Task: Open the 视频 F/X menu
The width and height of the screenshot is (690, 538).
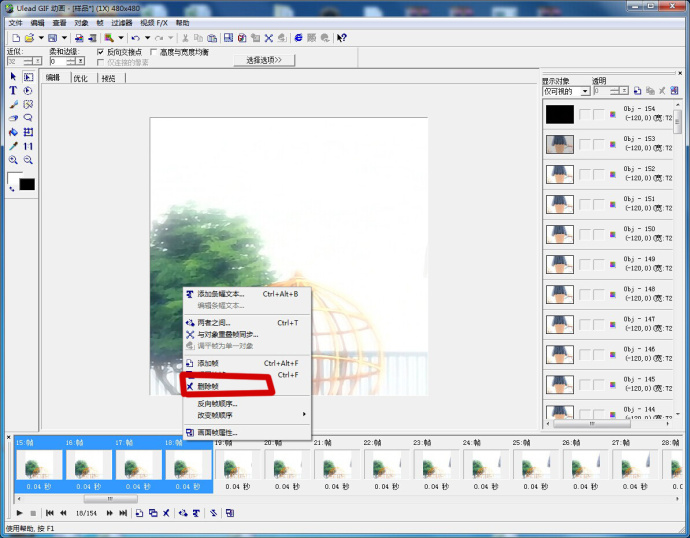Action: tap(154, 23)
